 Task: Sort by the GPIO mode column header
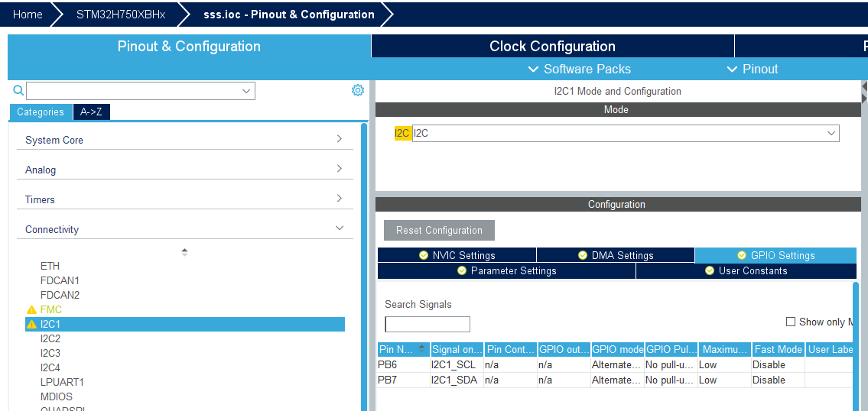click(x=617, y=349)
